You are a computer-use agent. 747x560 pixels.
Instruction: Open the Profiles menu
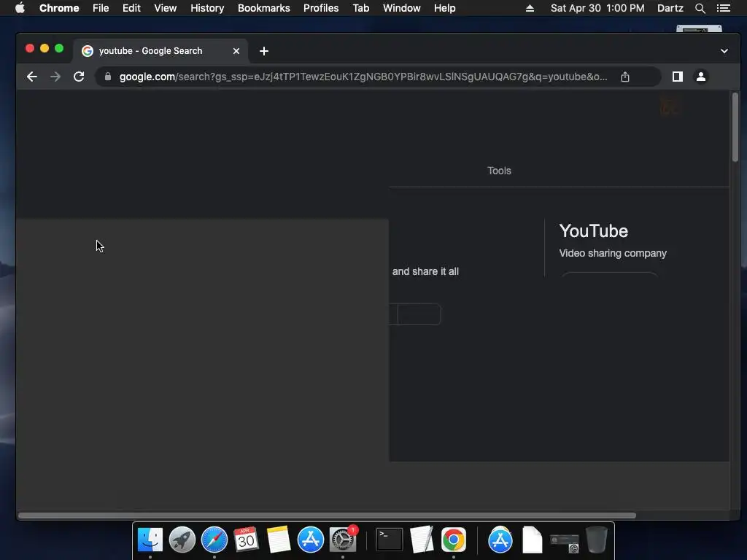321,8
